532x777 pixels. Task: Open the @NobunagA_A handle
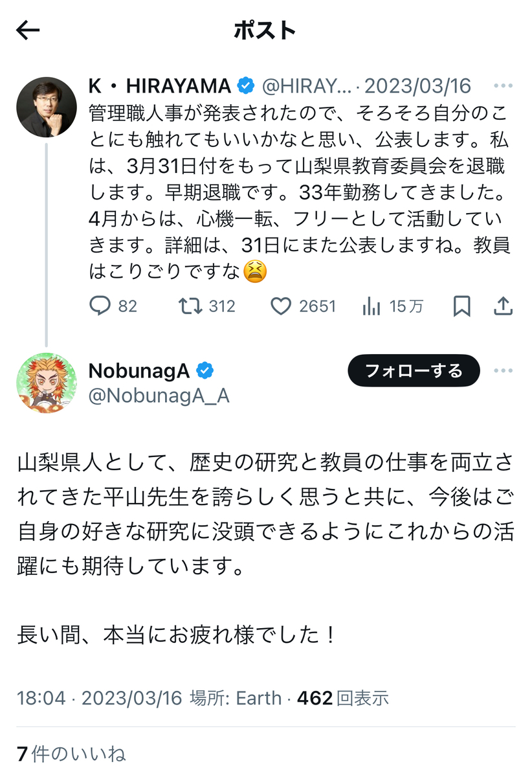pyautogui.click(x=159, y=395)
